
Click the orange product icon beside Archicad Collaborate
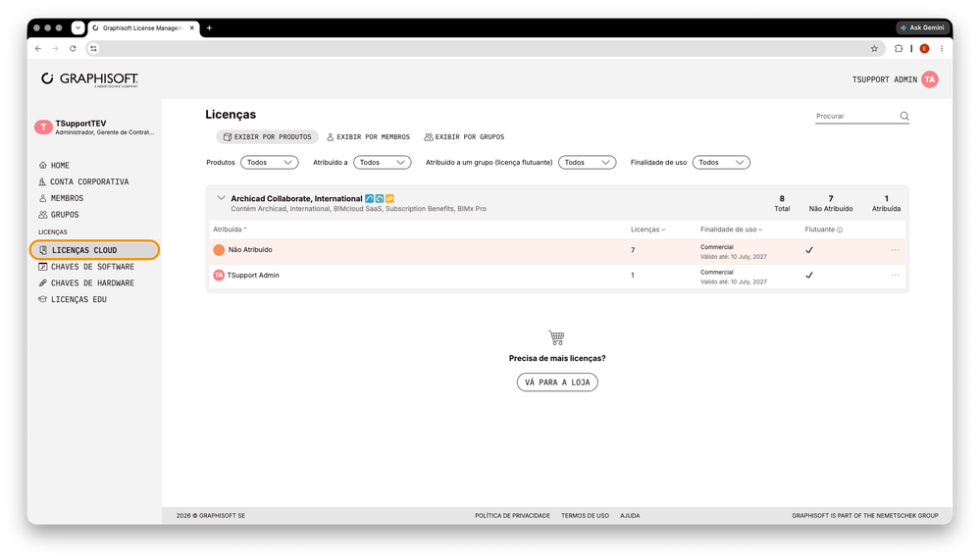tap(389, 199)
